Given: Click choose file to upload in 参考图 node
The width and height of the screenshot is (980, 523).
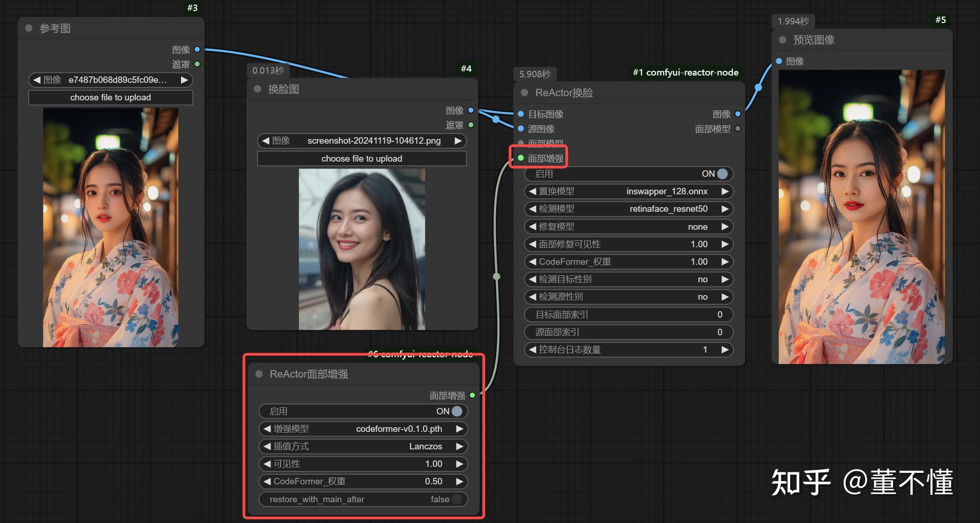Looking at the screenshot, I should [x=111, y=97].
